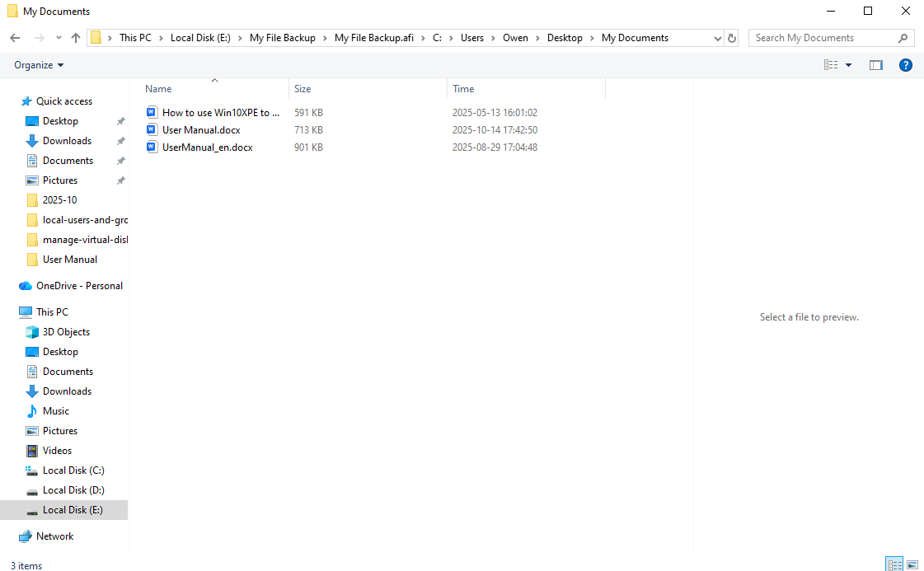Click the Refresh icon in address bar

(x=732, y=38)
